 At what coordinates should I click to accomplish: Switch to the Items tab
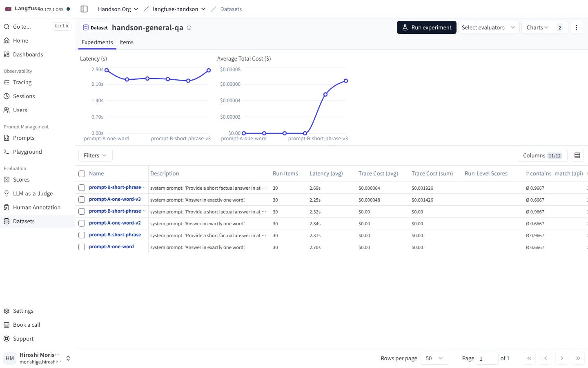coord(127,42)
